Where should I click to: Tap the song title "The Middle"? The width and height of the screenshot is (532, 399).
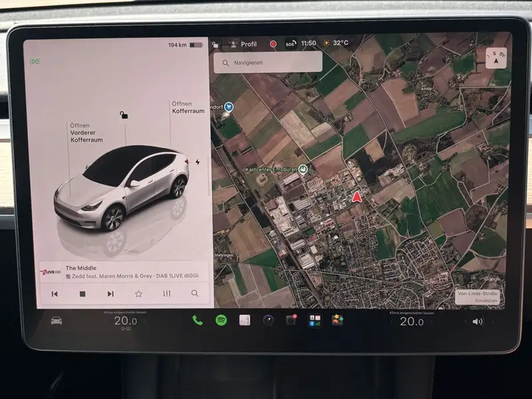point(80,268)
